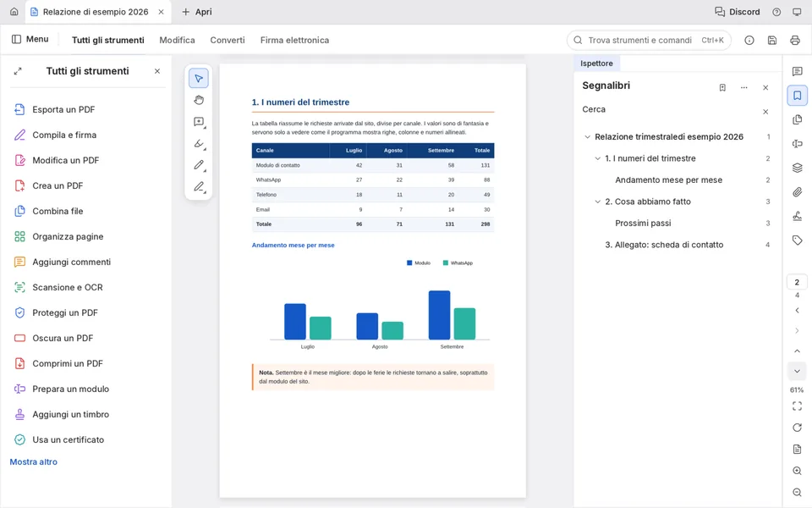Click the print icon
The height and width of the screenshot is (508, 812).
795,40
